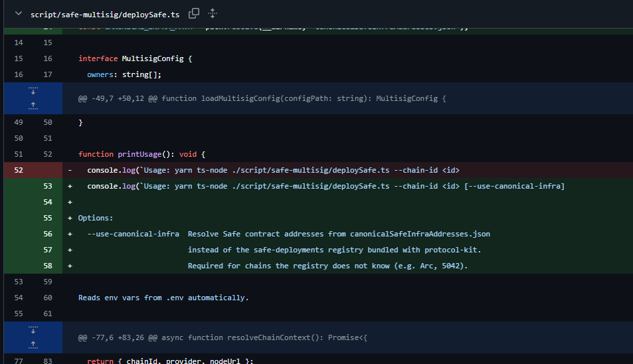Expand down above the resolveChainContext hunk
The width and height of the screenshot is (633, 364).
[x=33, y=329]
